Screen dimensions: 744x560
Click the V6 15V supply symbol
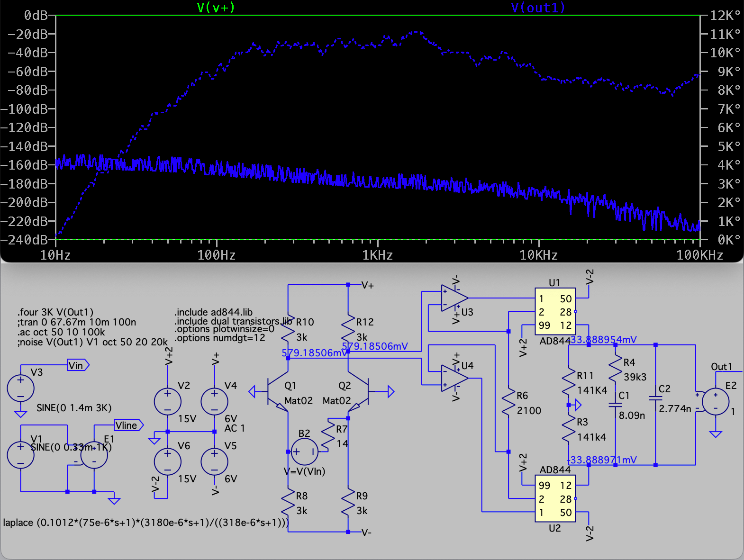168,461
